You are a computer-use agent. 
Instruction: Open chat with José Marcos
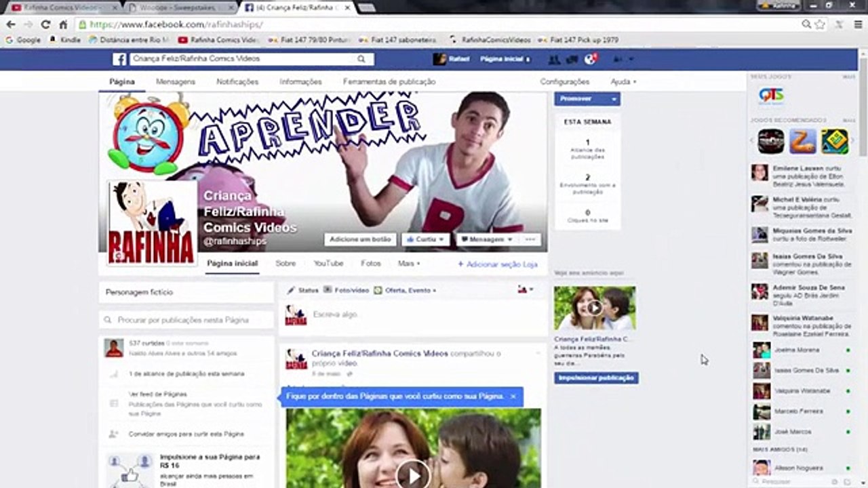tap(801, 432)
